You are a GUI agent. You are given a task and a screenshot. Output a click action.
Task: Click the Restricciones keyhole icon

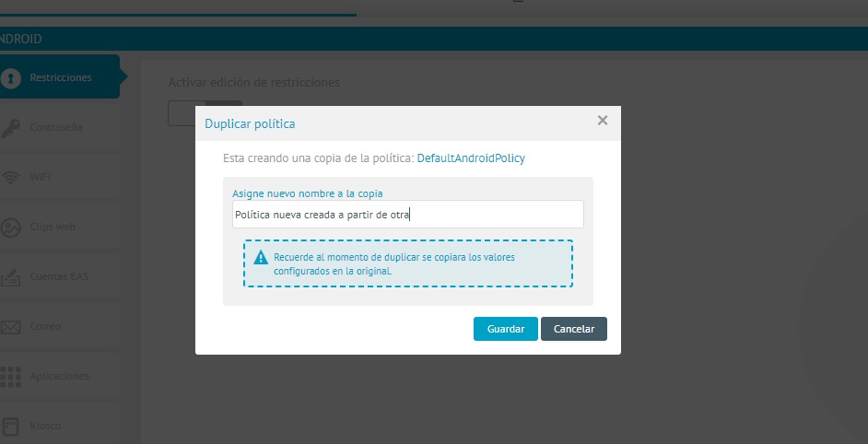point(10,78)
